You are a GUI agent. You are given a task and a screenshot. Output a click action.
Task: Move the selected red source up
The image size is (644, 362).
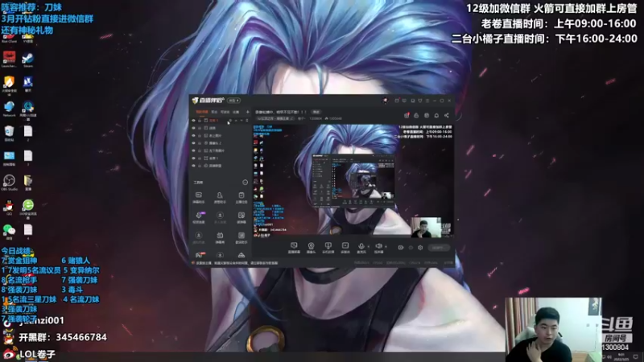[x=236, y=121]
